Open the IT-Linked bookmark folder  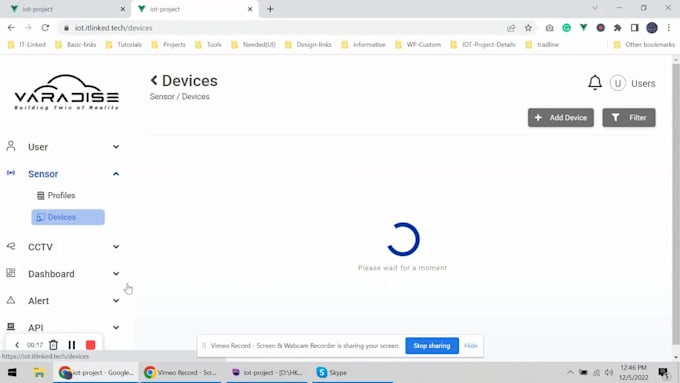27,45
